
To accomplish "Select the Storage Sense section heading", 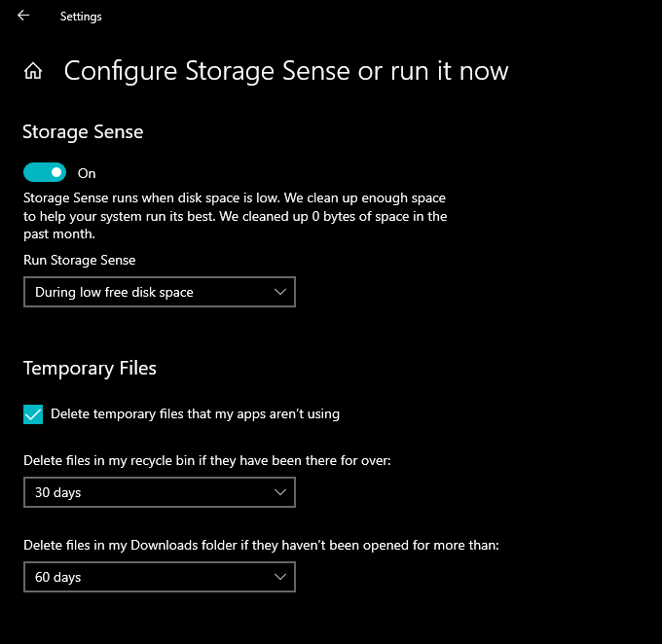I will (83, 132).
